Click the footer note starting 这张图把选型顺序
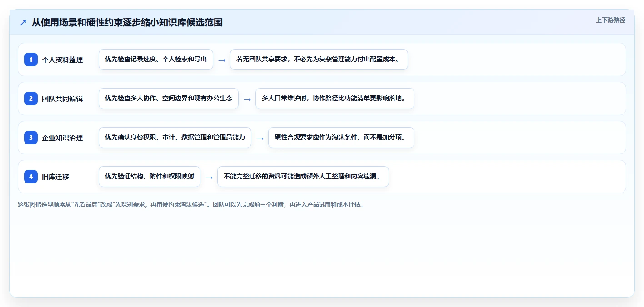 [x=191, y=204]
